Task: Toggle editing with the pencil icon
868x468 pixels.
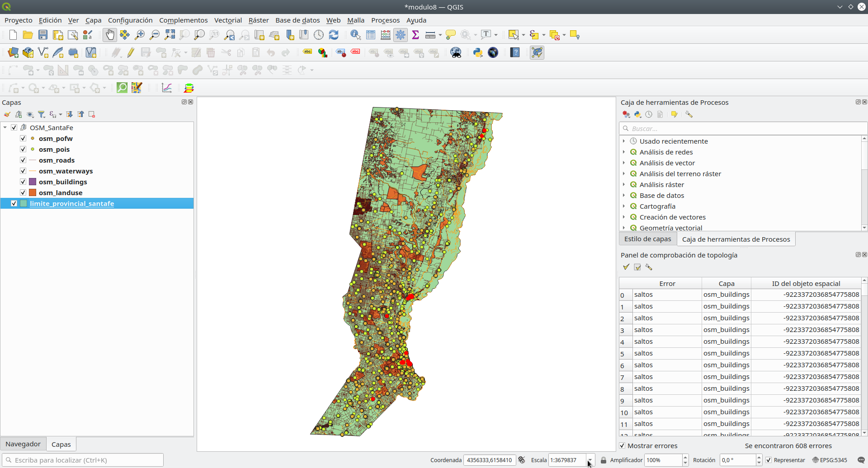Action: tap(131, 52)
